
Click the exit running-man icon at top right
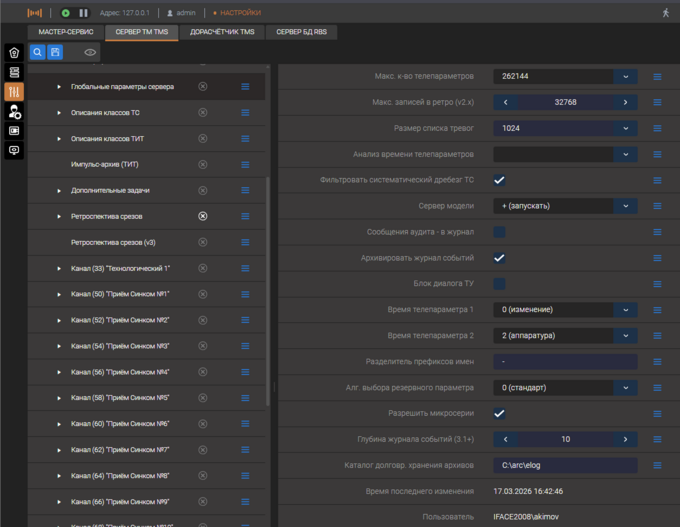666,13
